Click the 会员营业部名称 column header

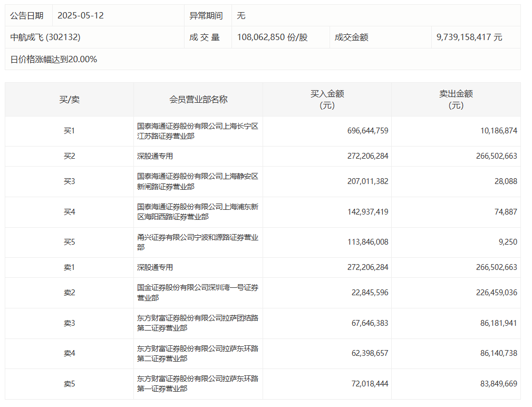coord(198,99)
